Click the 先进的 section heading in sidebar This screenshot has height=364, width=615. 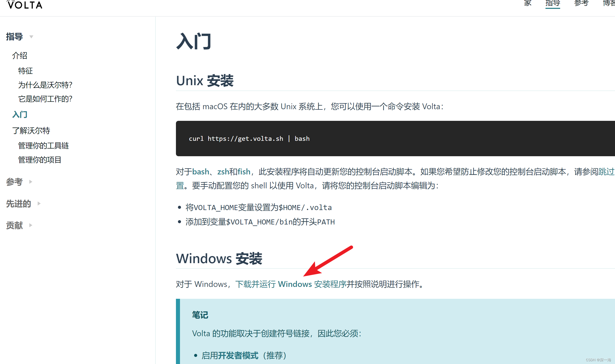click(18, 203)
